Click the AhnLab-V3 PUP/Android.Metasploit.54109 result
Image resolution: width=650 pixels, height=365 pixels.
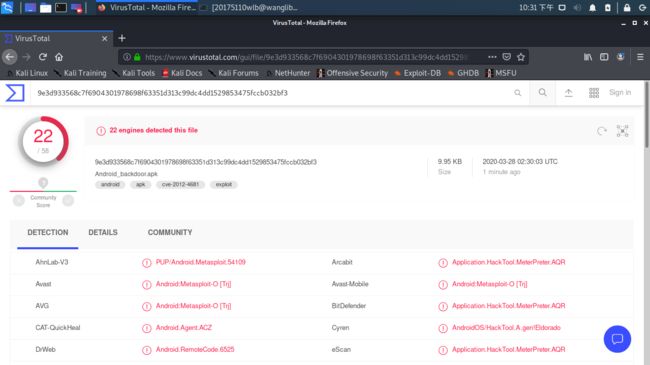[x=201, y=262]
